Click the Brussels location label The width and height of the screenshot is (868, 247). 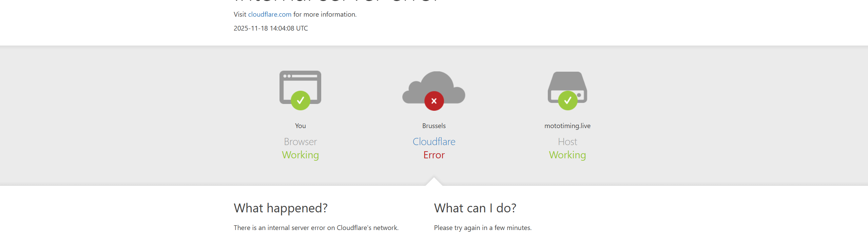point(434,126)
